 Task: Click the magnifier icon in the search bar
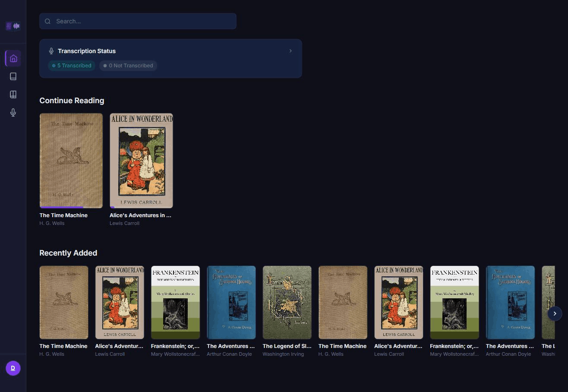point(47,21)
